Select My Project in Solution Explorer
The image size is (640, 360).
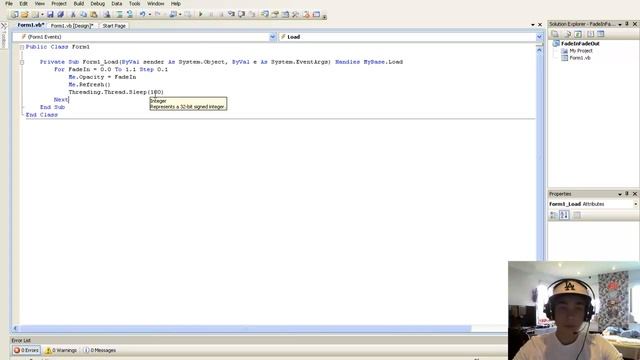[x=581, y=51]
